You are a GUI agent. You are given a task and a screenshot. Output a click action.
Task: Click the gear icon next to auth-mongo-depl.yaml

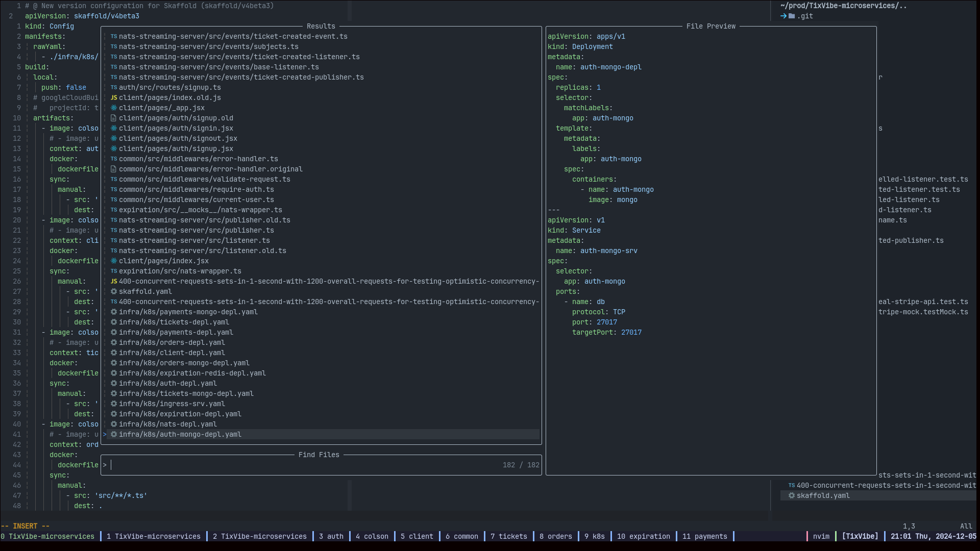click(x=114, y=434)
